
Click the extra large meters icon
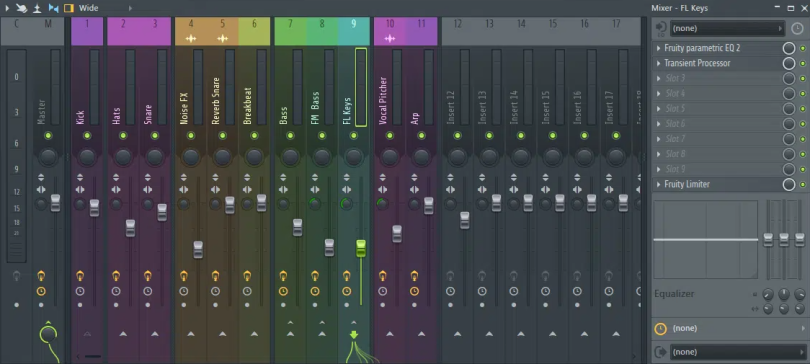click(37, 8)
